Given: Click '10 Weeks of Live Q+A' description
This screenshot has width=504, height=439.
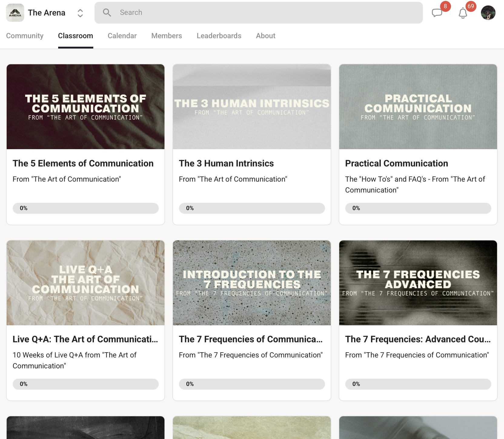Looking at the screenshot, I should click(75, 360).
